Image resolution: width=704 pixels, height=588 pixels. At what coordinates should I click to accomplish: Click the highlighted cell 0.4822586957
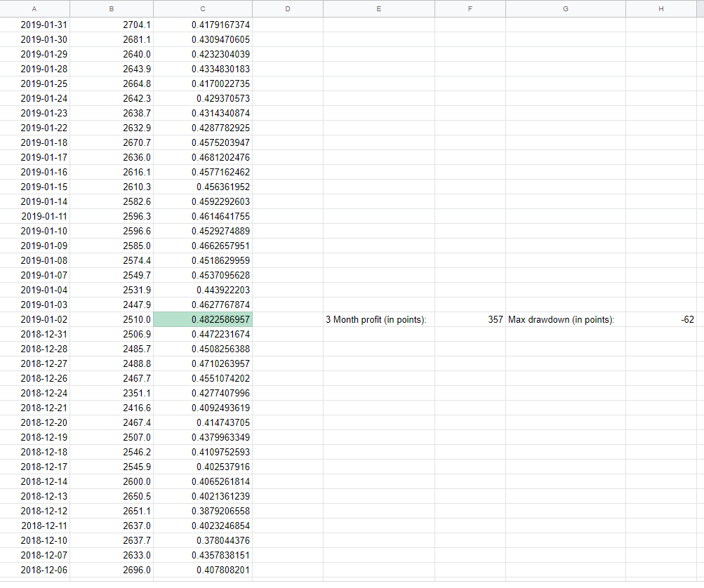(x=202, y=319)
